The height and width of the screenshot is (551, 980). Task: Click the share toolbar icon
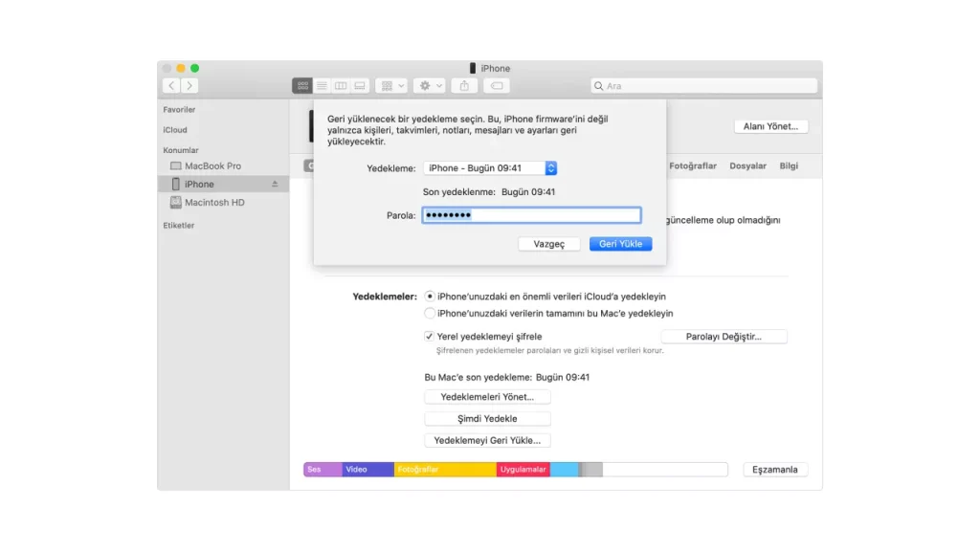click(x=464, y=85)
